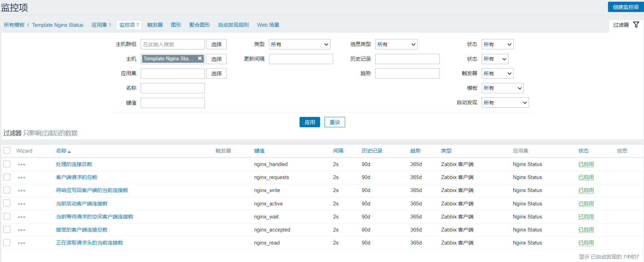The width and height of the screenshot is (644, 262).
Task: Open wizard menu for nginx_requests row
Action: pyautogui.click(x=22, y=178)
